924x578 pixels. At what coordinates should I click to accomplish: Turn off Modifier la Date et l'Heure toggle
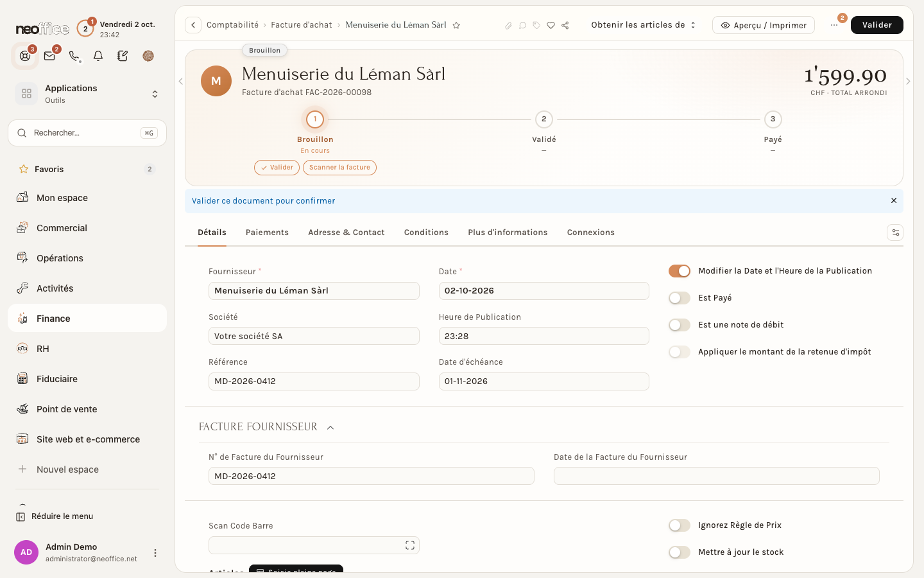pyautogui.click(x=680, y=271)
